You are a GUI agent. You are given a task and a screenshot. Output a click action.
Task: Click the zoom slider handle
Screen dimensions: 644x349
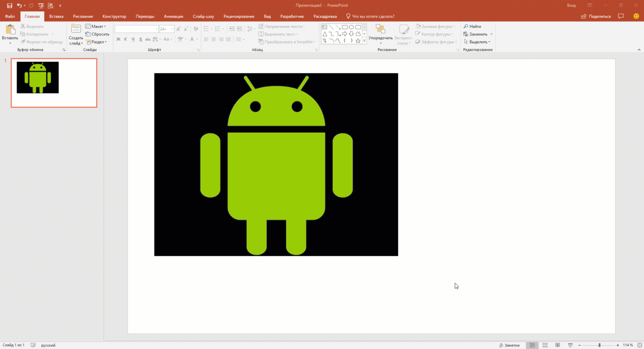pyautogui.click(x=599, y=345)
